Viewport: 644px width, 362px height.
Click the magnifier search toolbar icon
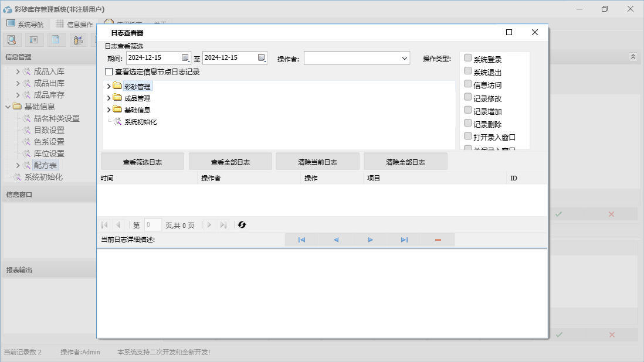click(12, 40)
